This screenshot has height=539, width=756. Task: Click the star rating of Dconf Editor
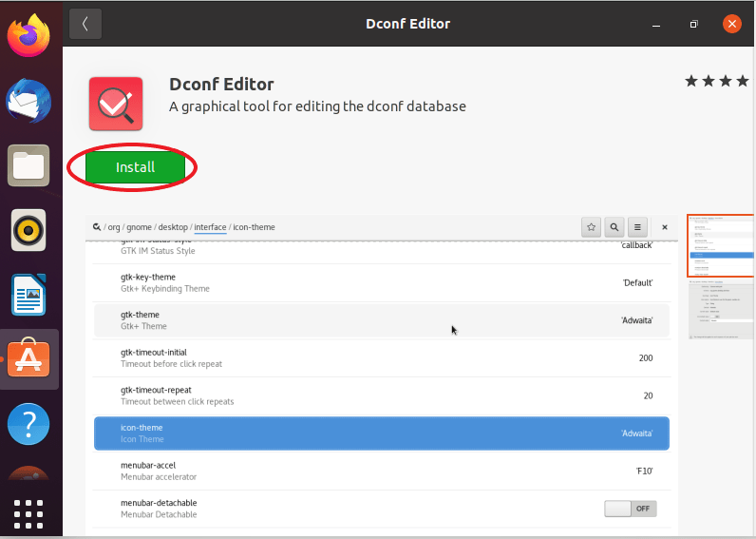click(x=717, y=81)
